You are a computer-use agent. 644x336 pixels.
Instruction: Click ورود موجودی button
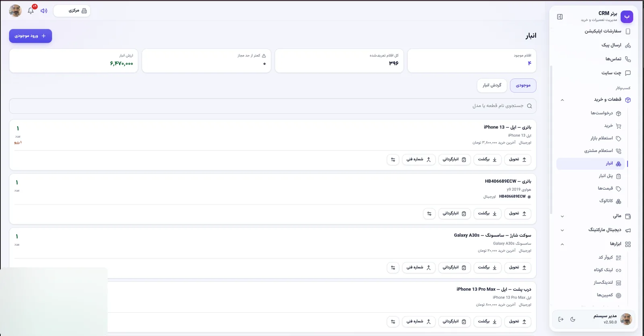click(x=31, y=36)
